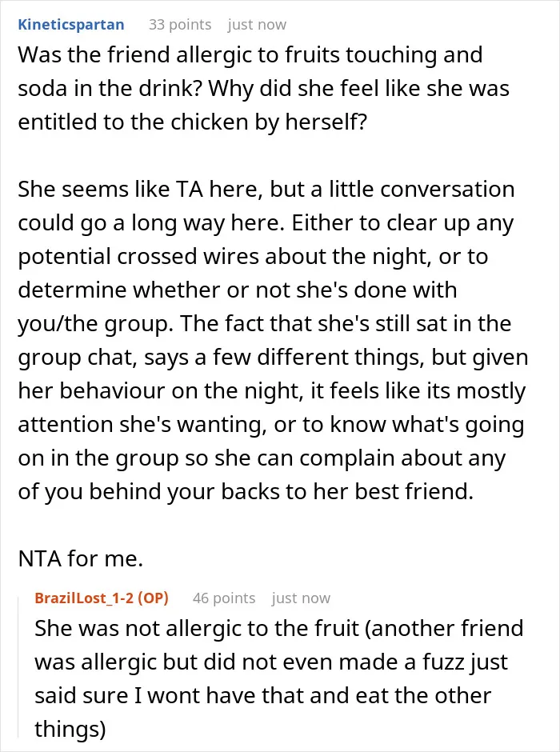Click the 33 points score
Screen dimensions: 560x752
[180, 25]
